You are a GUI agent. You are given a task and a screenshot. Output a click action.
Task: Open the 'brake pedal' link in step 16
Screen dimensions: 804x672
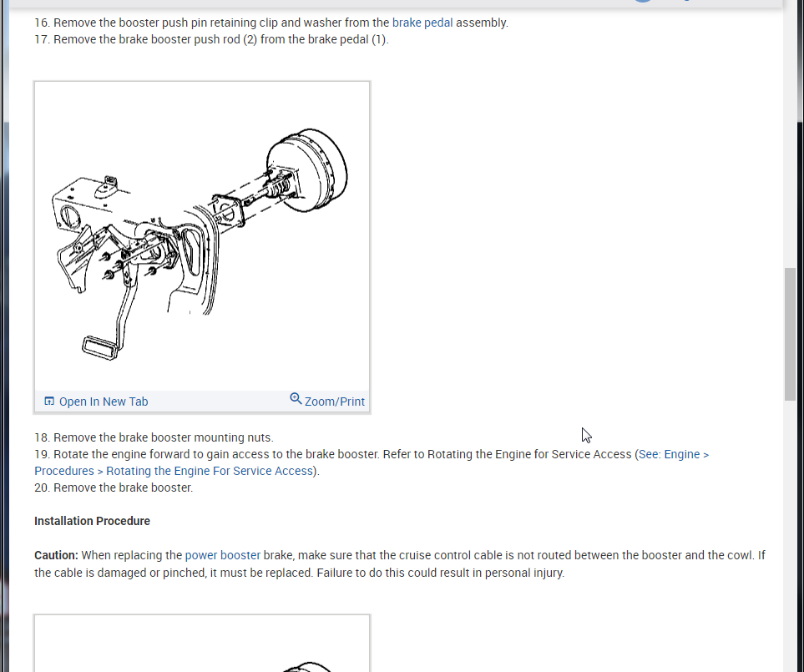click(x=422, y=23)
